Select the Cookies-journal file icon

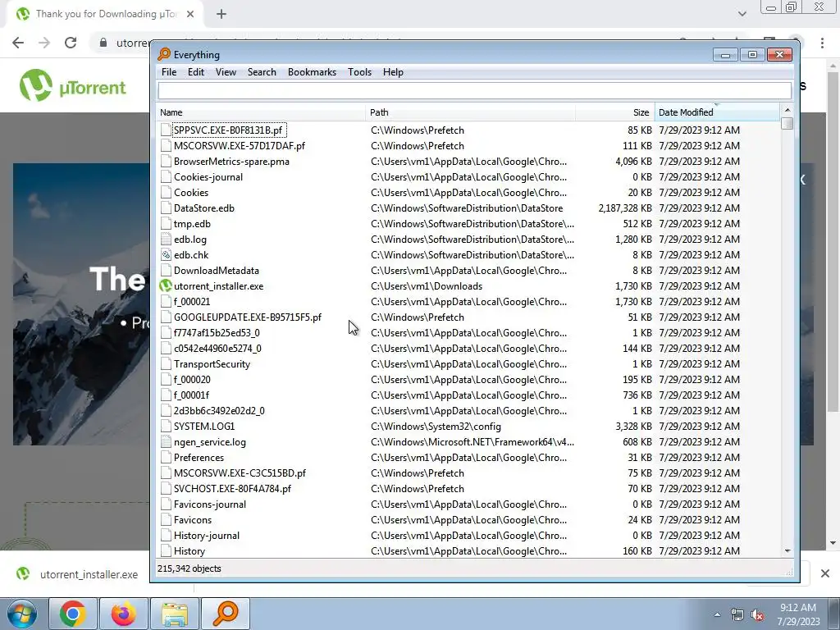(166, 177)
